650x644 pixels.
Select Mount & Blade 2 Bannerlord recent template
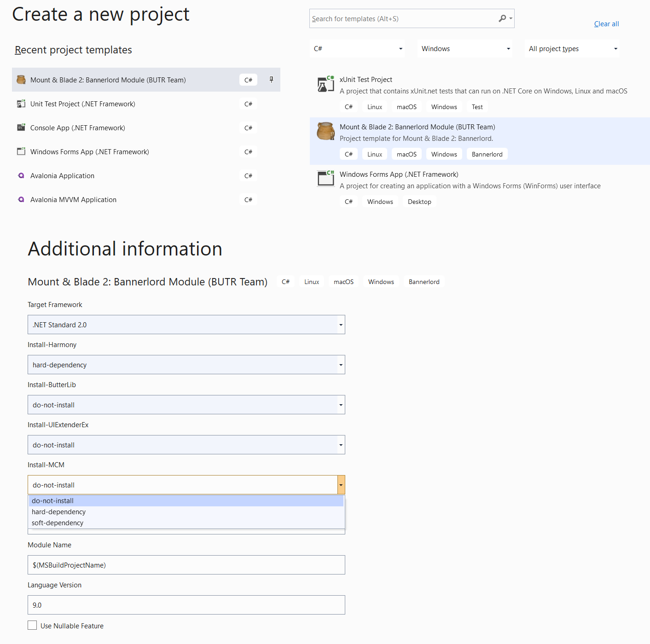click(146, 80)
